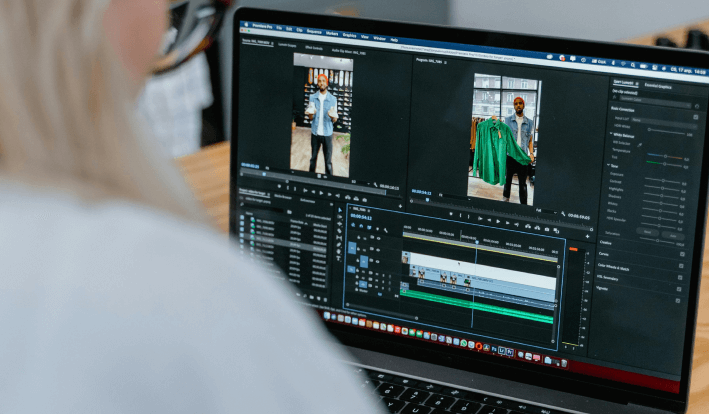Open the Sequence menu
Image resolution: width=709 pixels, height=414 pixels.
point(314,32)
